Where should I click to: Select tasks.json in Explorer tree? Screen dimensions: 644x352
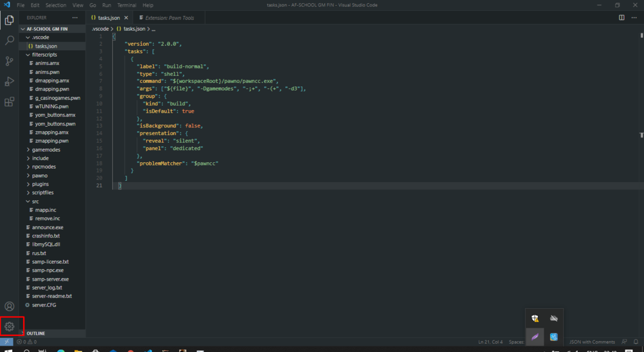(52, 46)
